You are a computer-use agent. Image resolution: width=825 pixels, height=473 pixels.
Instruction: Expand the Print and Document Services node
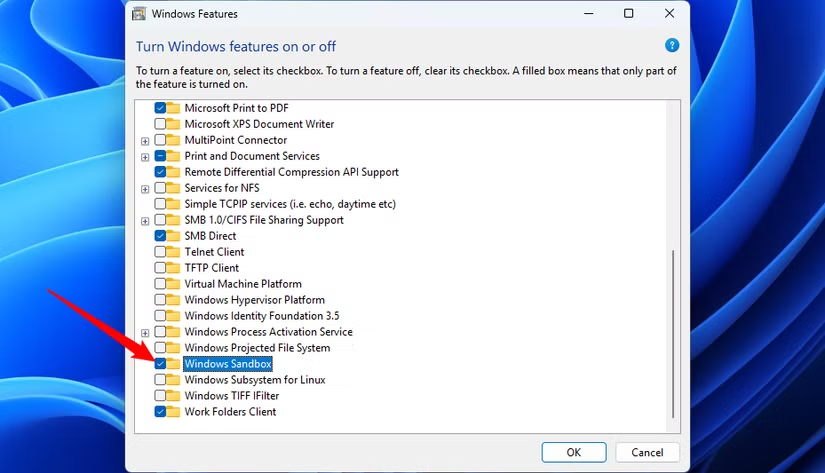click(x=146, y=156)
